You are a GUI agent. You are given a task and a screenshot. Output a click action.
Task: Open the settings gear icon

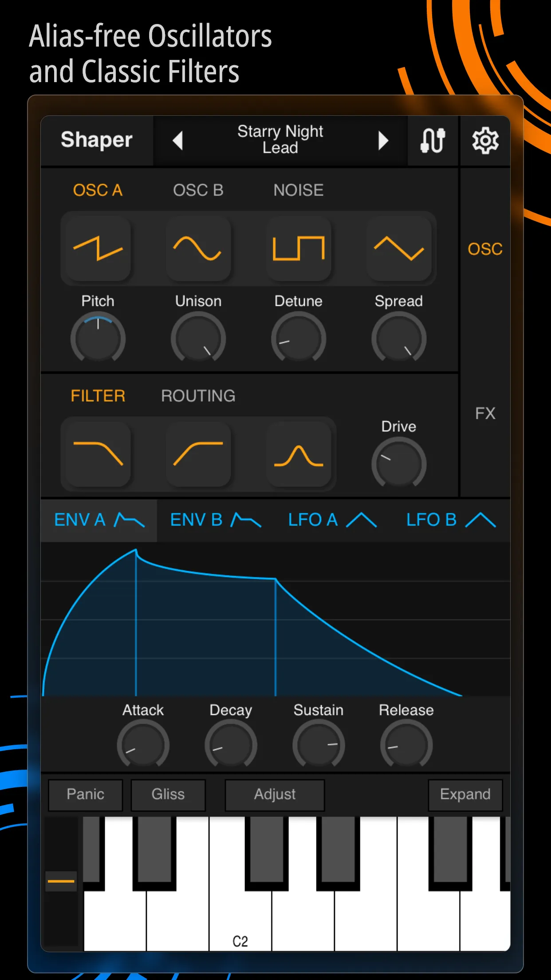[x=485, y=141]
